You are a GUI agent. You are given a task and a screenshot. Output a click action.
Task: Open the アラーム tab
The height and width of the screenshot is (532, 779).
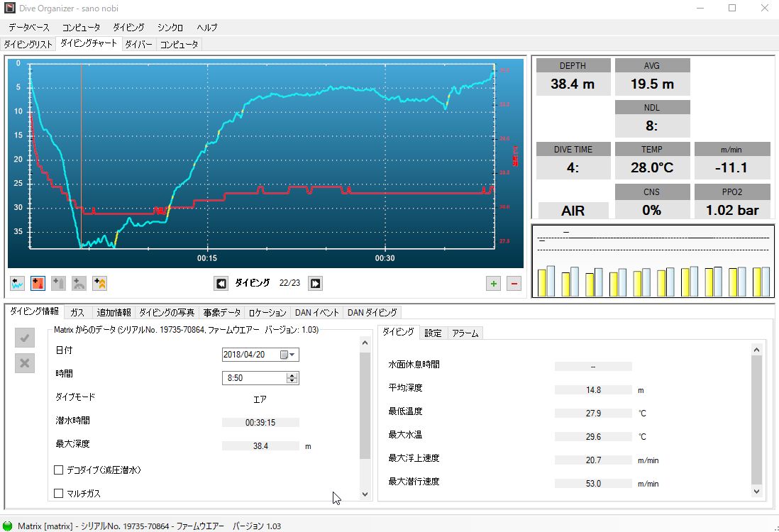[465, 333]
